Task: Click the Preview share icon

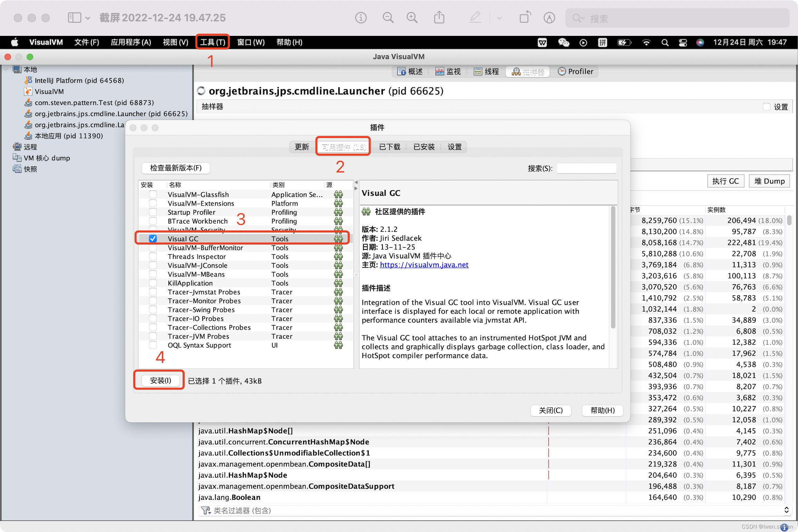Action: coord(439,17)
